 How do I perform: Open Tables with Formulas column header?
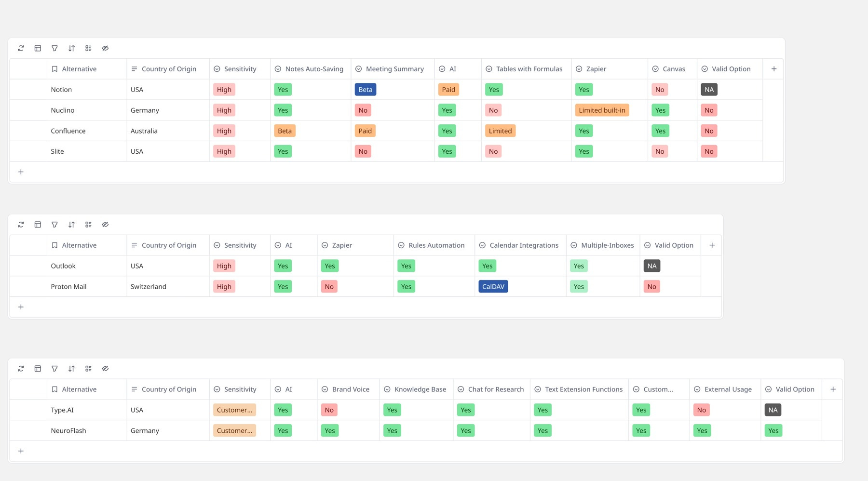click(526, 69)
